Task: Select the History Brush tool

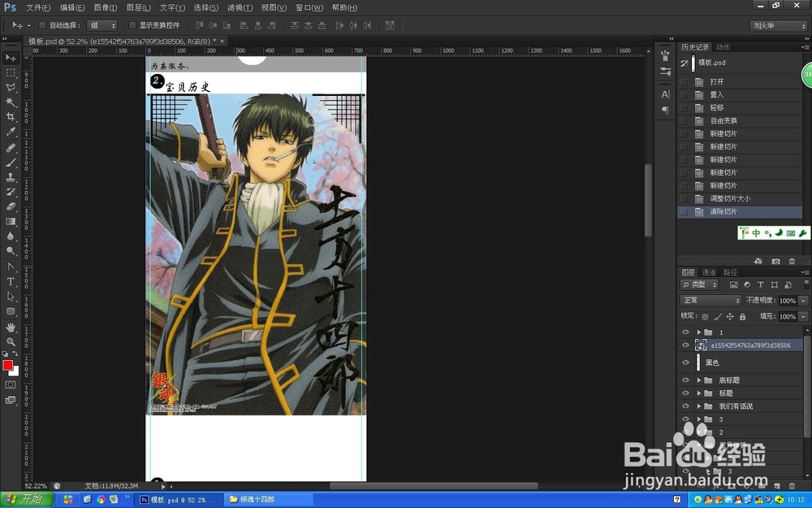Action: coord(11,191)
